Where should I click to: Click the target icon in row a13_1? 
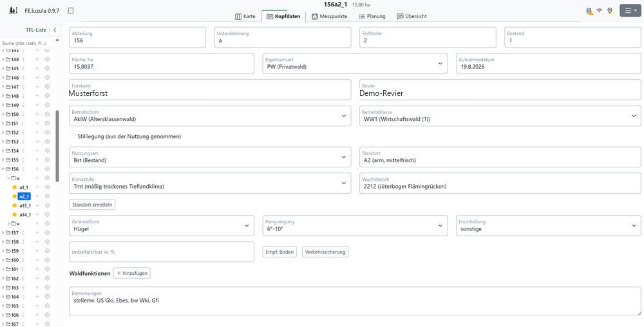coord(47,205)
